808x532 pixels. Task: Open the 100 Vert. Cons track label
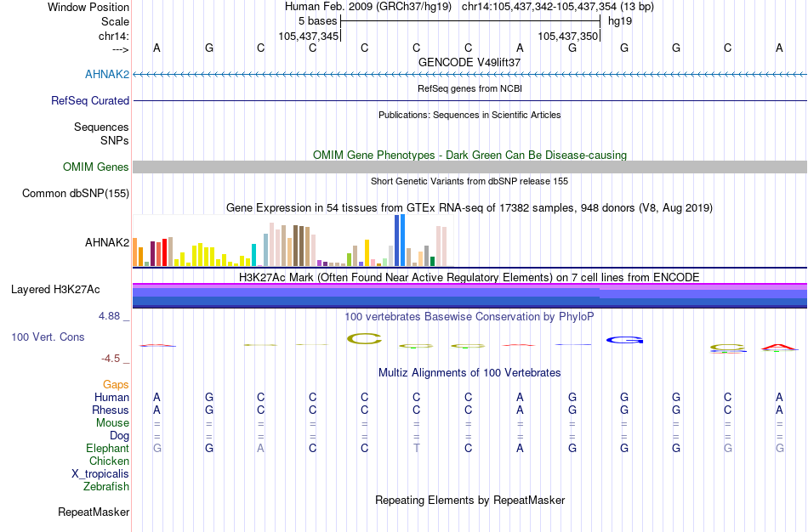click(48, 337)
